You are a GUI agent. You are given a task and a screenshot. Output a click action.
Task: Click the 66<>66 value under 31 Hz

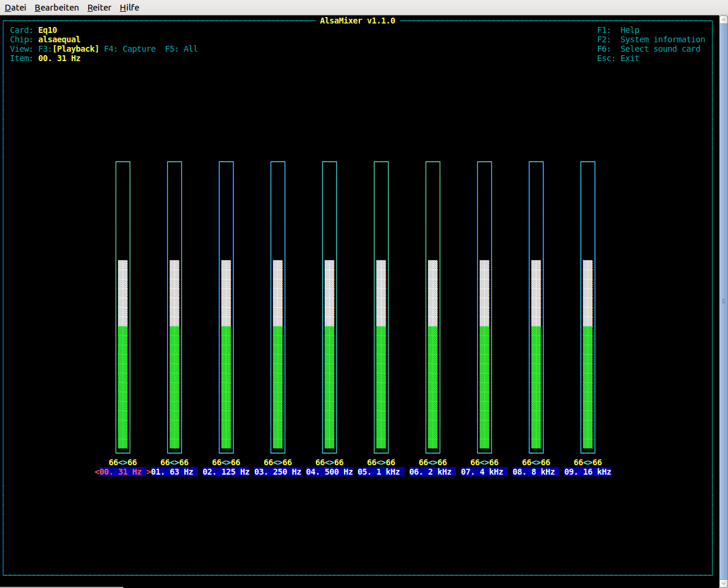[x=123, y=462]
